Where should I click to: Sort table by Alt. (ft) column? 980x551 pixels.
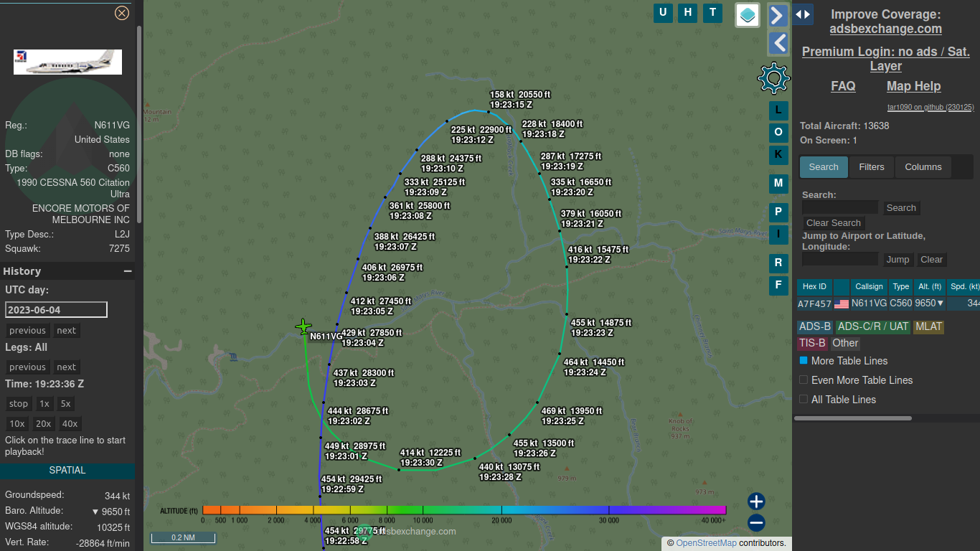point(929,287)
